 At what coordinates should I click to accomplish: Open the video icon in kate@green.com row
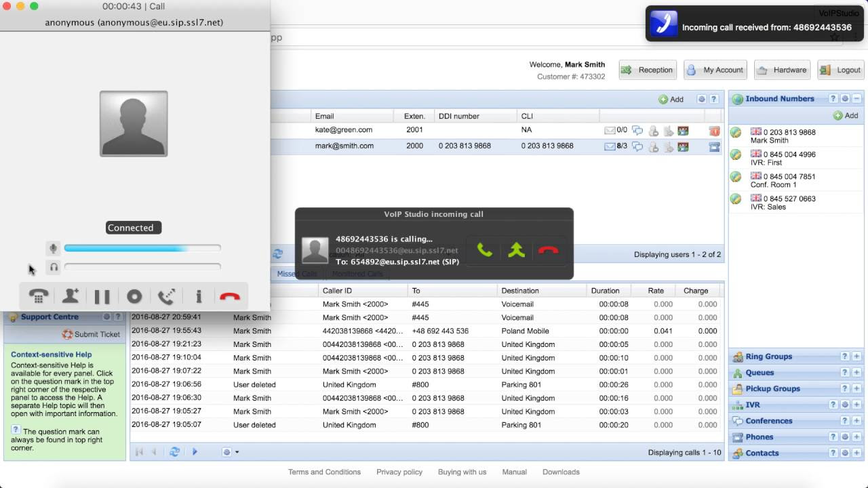pos(683,130)
